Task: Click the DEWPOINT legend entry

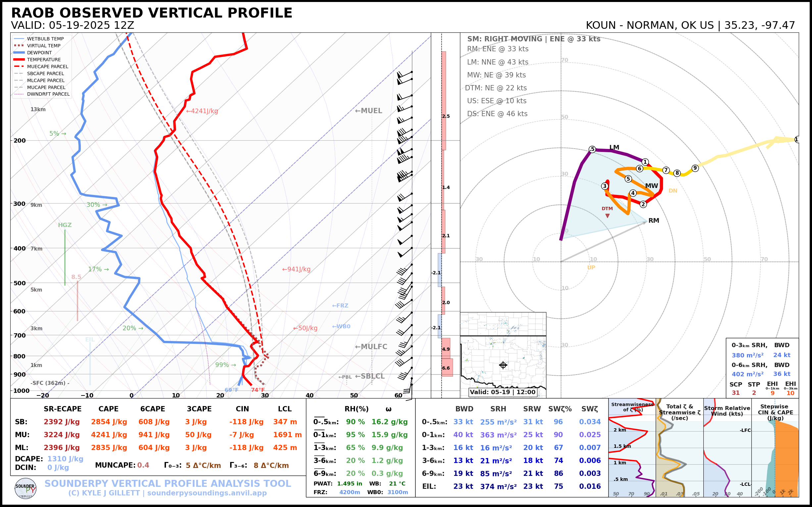Action: click(39, 53)
